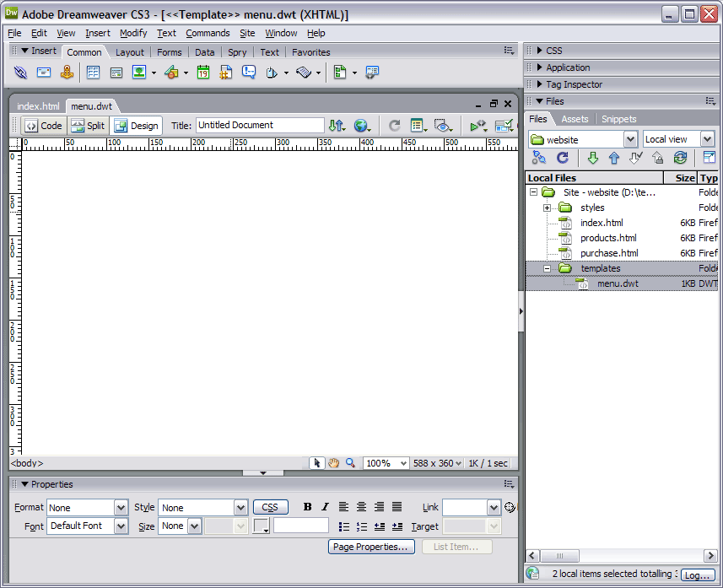Screen dimensions: 723x588
Task: Click the Title input field
Action: [x=261, y=125]
